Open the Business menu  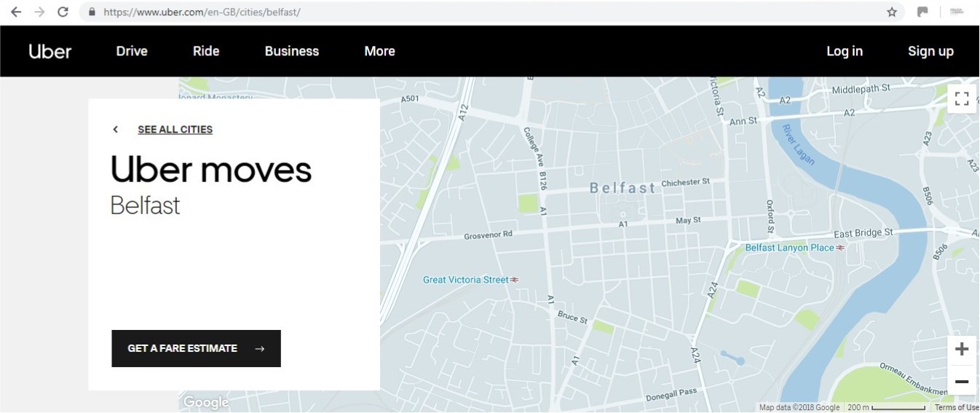(292, 51)
